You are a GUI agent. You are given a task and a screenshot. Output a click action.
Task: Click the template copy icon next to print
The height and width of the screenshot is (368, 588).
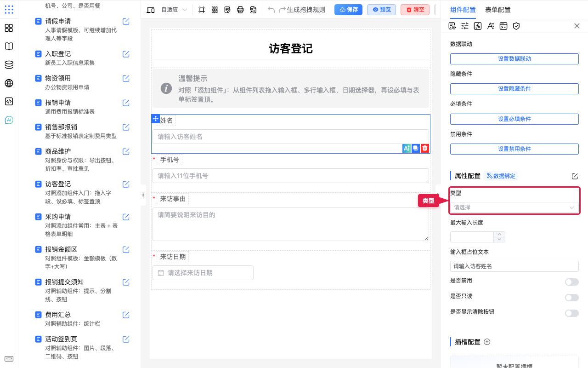pos(253,10)
